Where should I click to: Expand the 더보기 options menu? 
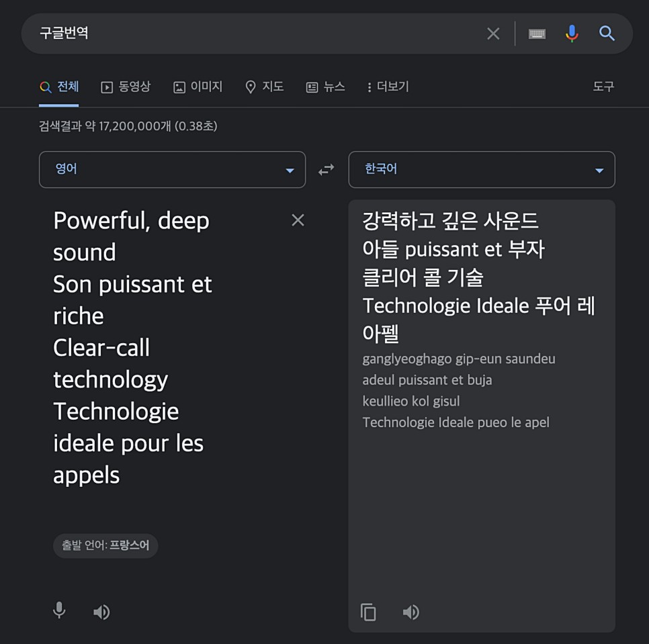(x=387, y=87)
